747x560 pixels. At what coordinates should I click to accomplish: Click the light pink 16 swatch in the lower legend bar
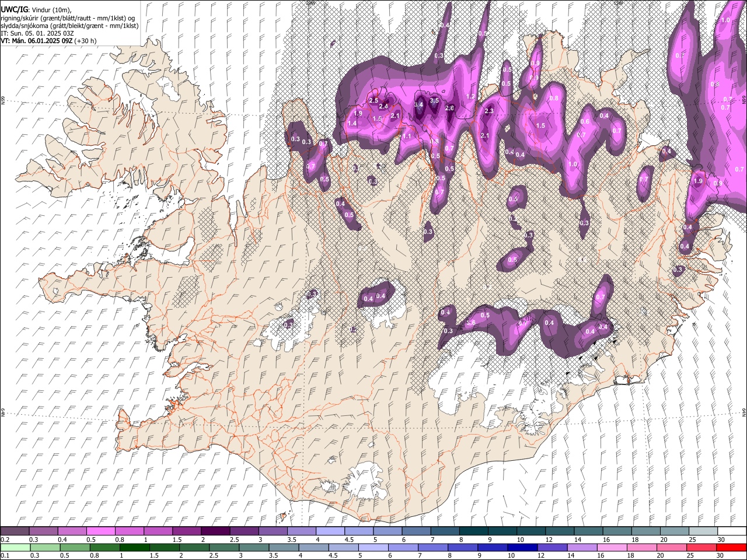(x=611, y=548)
